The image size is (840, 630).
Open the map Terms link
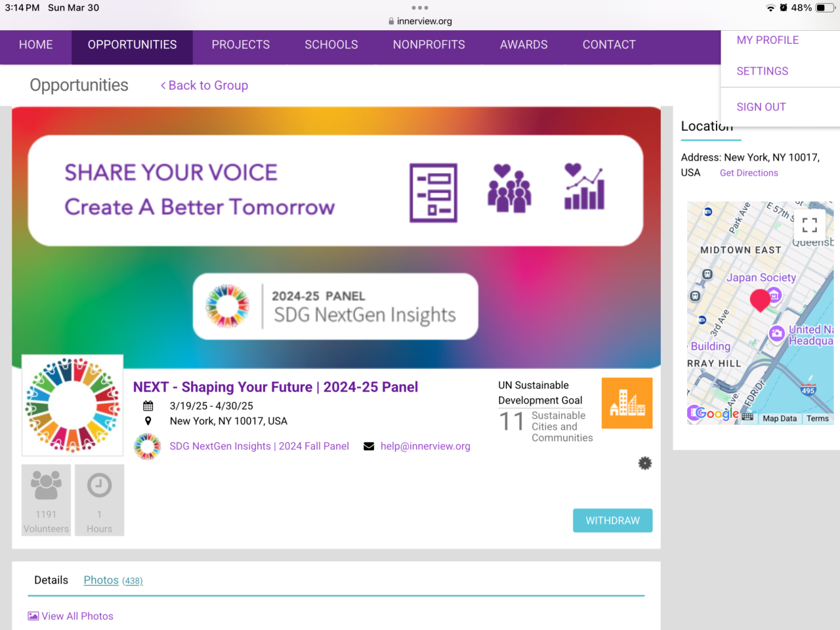[x=818, y=419]
